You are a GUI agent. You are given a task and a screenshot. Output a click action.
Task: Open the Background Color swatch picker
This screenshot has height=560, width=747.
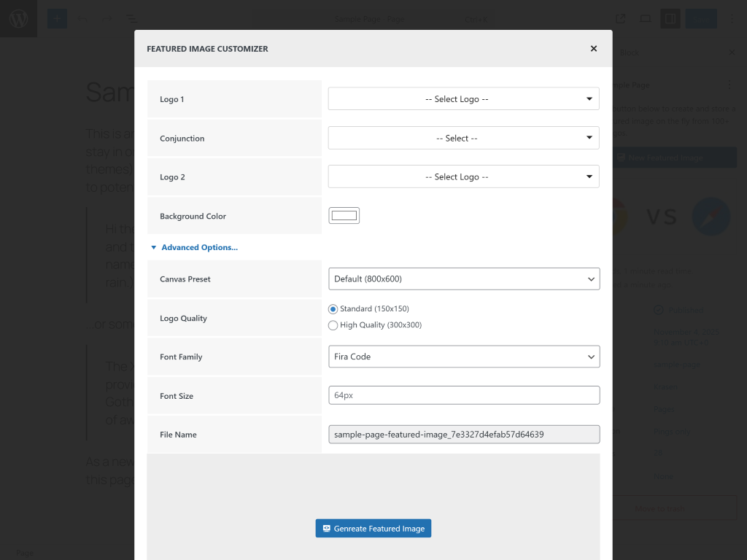(x=344, y=216)
